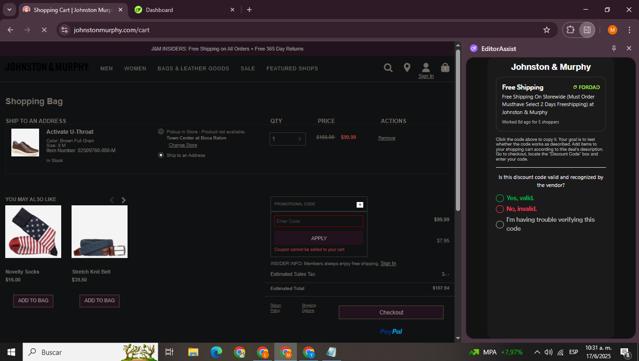Close the Shopping Cart tab

120,10
